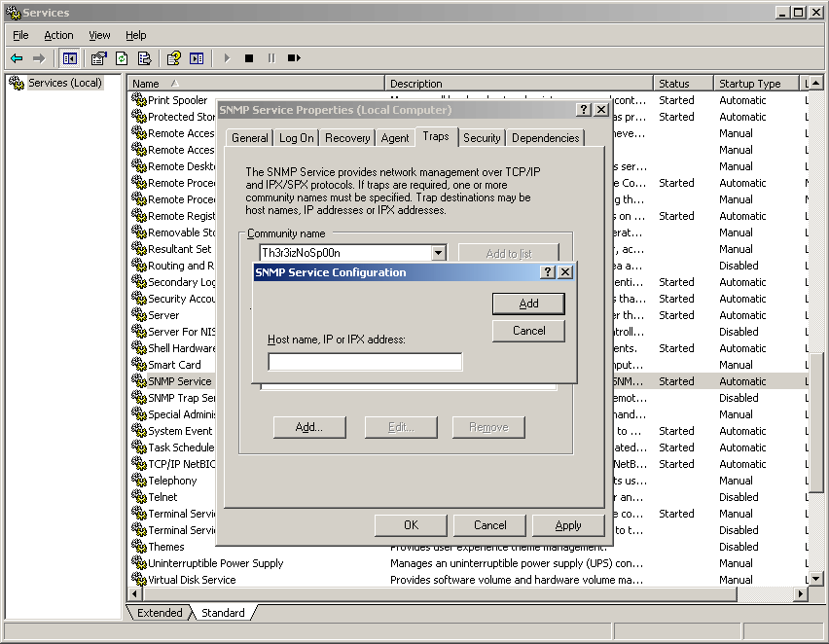The image size is (829, 644).
Task: Click the Host name, IP or IPX address field
Action: coord(365,362)
